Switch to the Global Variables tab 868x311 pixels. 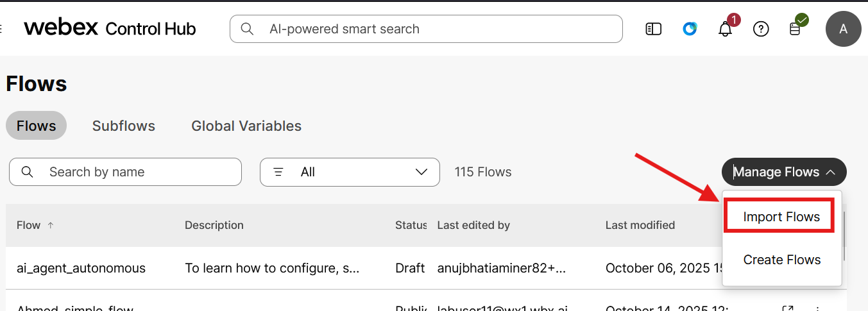(246, 126)
